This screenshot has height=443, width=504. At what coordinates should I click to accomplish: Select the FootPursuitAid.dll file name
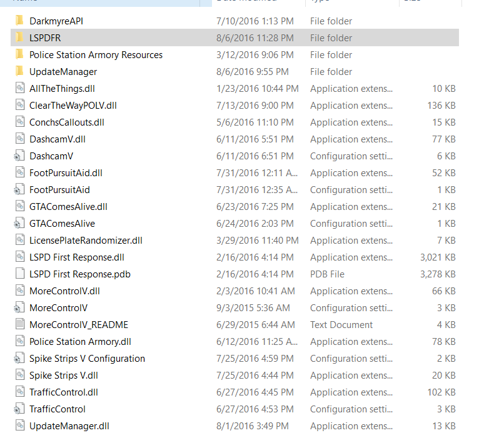66,173
